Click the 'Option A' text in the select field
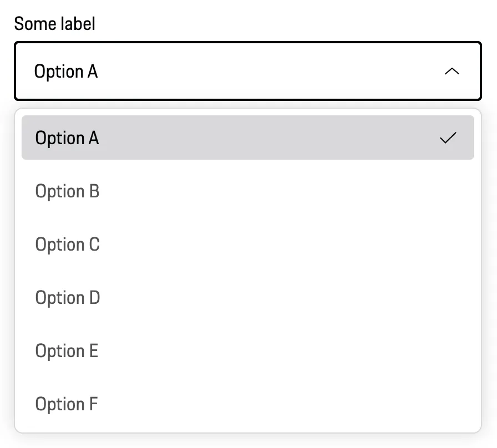Viewport: 497px width, 448px height. point(66,72)
